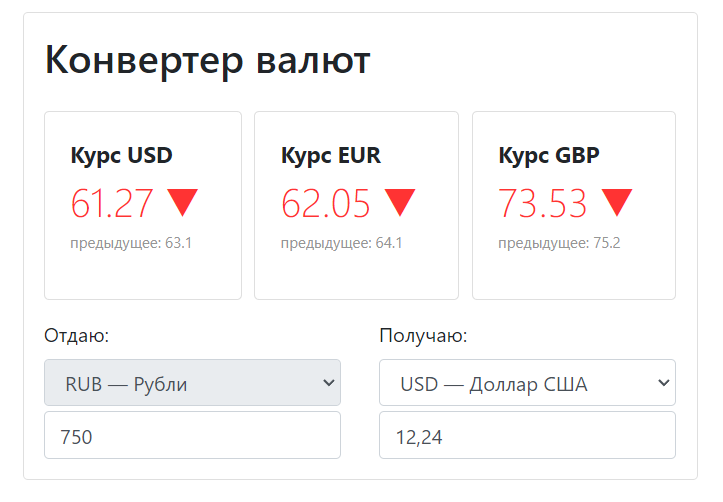Click the предыдущее: 64.1 text
This screenshot has height=502, width=723.
point(342,243)
